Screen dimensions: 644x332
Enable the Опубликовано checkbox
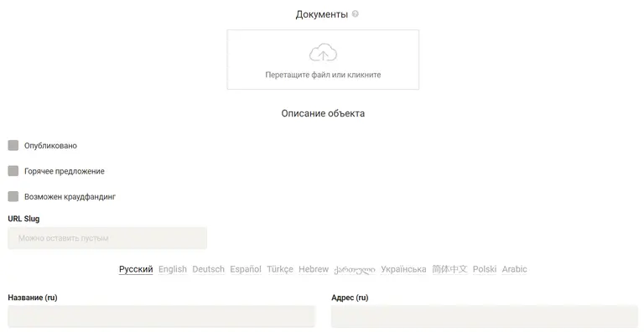click(x=13, y=145)
